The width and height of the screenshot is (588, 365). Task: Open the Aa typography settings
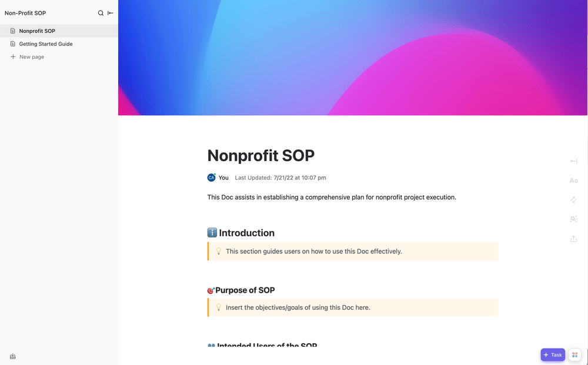click(x=573, y=180)
